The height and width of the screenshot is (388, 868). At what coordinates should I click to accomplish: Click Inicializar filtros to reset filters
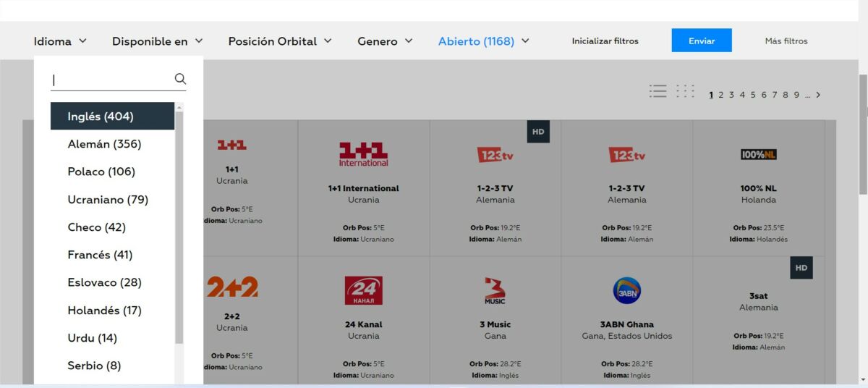point(605,41)
